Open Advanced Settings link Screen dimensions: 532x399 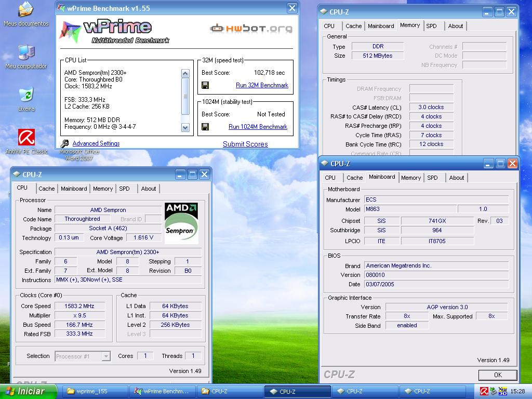pyautogui.click(x=96, y=143)
